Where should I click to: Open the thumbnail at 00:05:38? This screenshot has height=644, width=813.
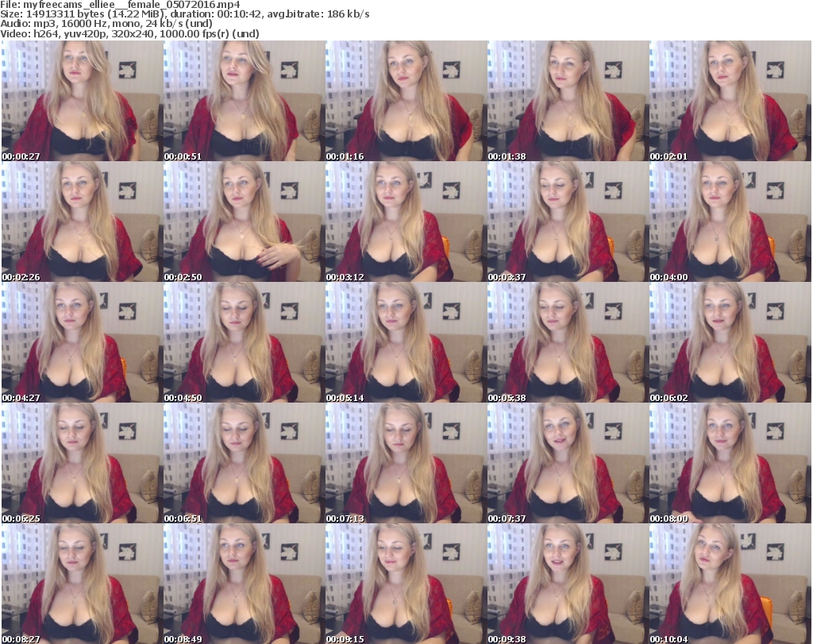pos(568,342)
